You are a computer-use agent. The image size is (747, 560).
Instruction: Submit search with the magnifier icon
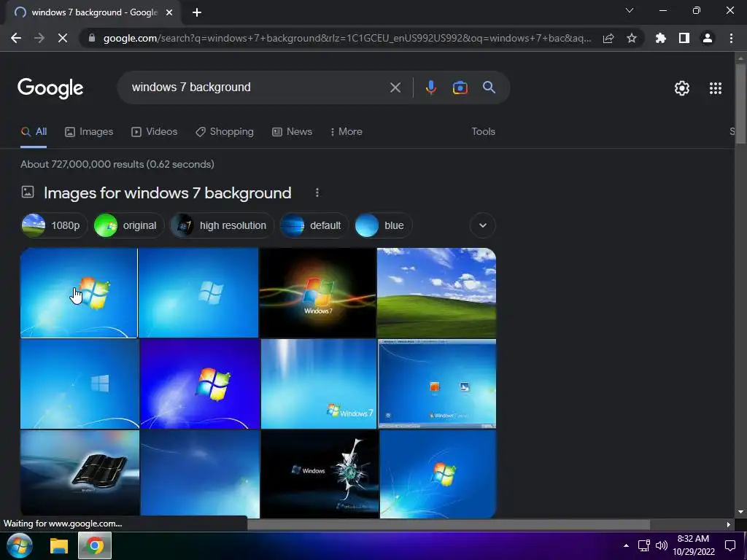[489, 87]
